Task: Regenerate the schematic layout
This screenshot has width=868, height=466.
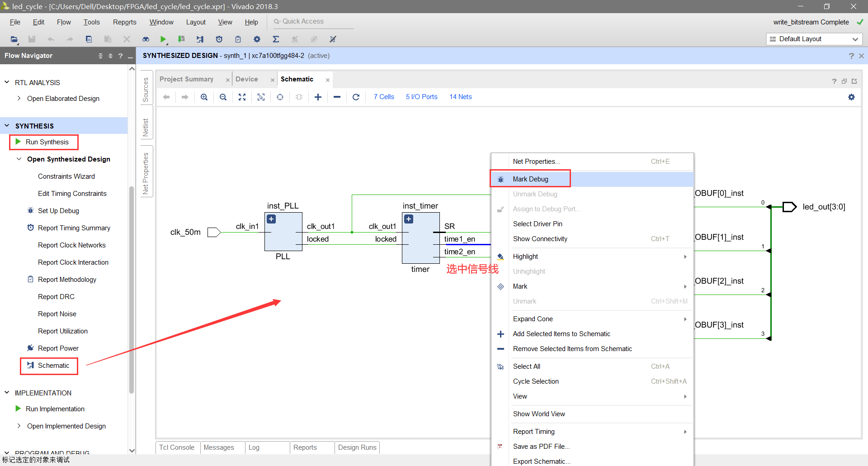Action: pos(356,97)
